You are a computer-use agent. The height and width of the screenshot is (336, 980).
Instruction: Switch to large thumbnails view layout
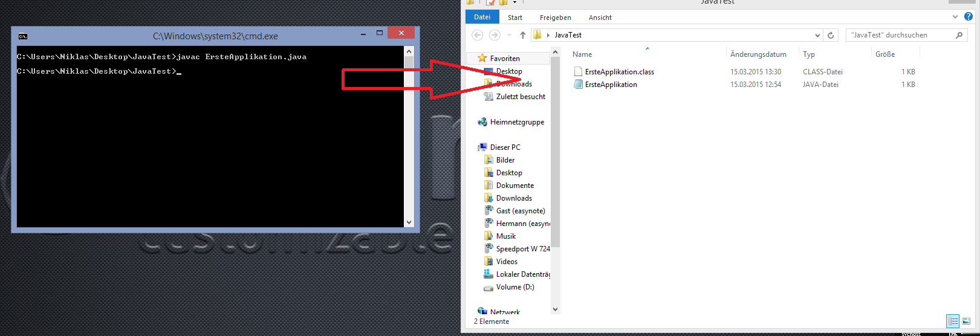(966, 321)
